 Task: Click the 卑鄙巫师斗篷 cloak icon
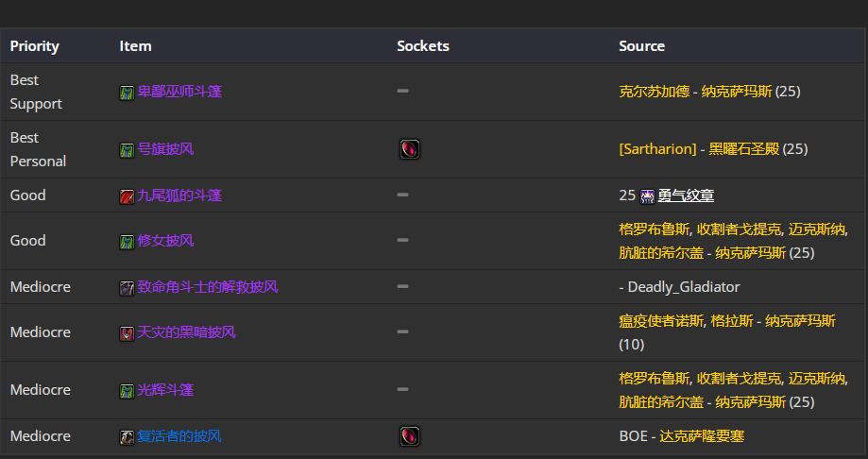pos(127,93)
